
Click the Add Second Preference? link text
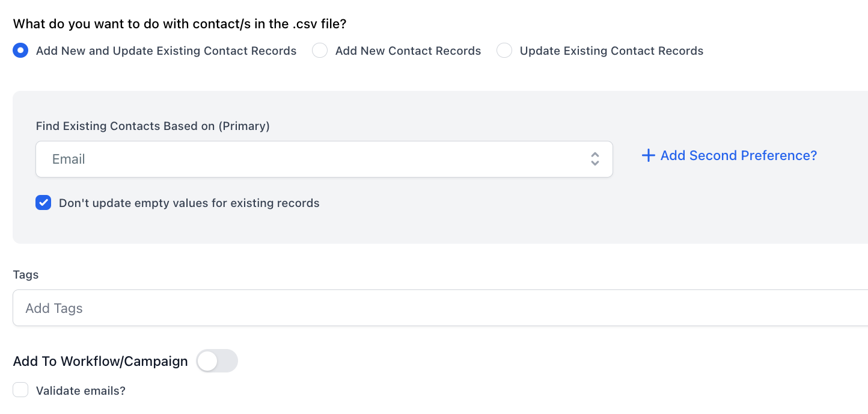click(738, 156)
